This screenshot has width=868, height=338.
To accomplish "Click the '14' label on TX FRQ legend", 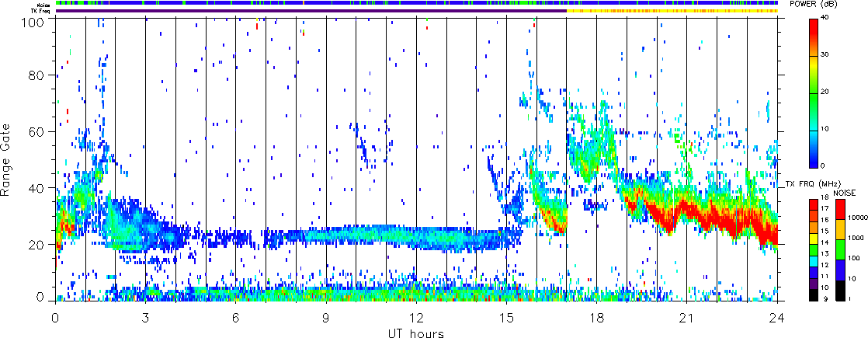I will pos(825,242).
